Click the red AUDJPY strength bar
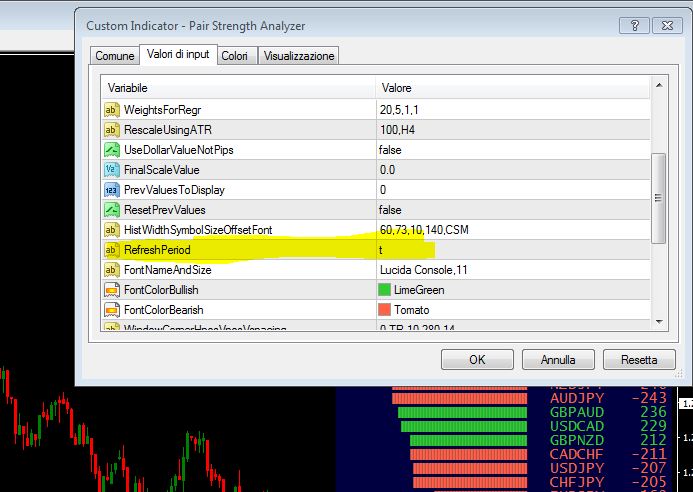Image resolution: width=693 pixels, height=492 pixels. [459, 398]
